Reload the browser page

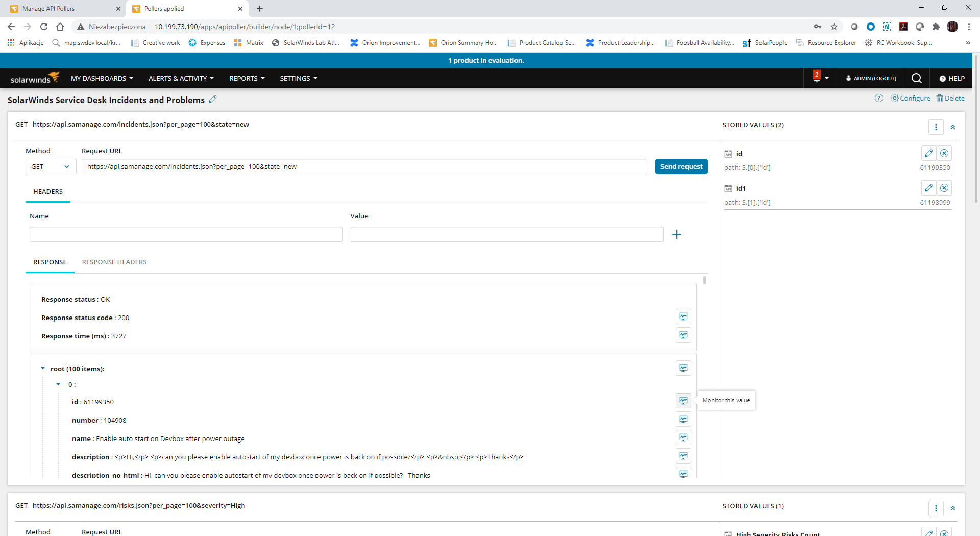click(x=44, y=27)
